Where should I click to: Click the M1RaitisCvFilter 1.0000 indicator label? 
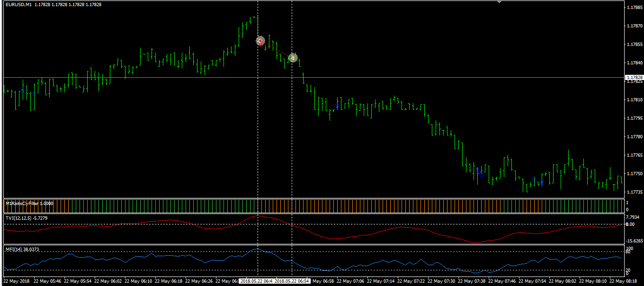pyautogui.click(x=29, y=203)
